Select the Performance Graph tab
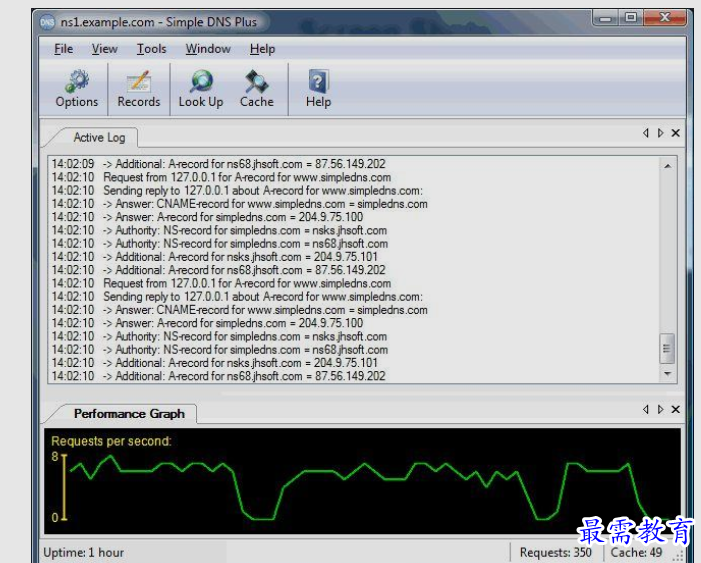 129,414
